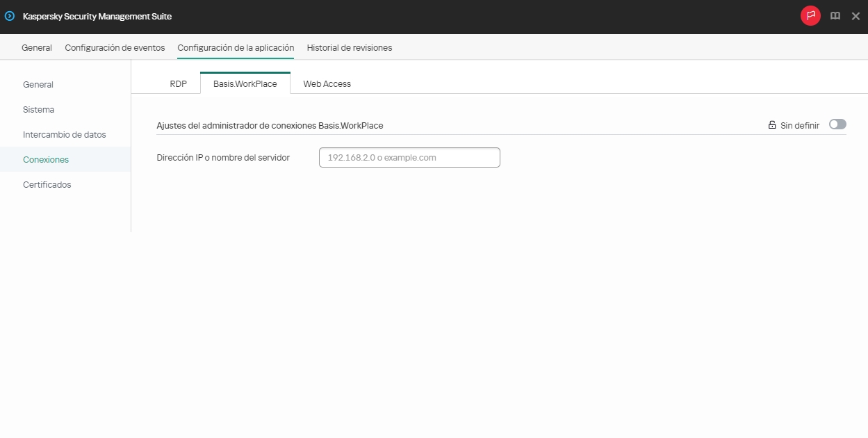Screen dimensions: 868x438
Task: Click the Kaspersky logo in the header
Action: point(9,15)
